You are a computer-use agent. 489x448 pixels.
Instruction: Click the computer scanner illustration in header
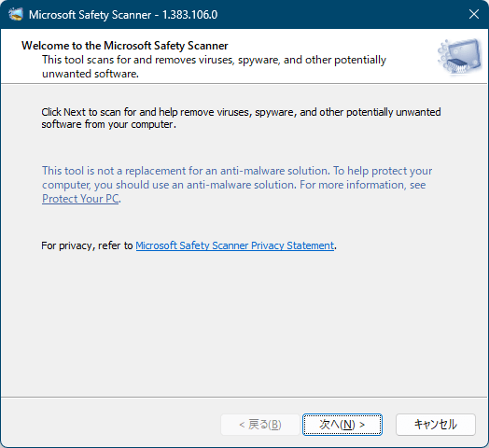[x=460, y=57]
